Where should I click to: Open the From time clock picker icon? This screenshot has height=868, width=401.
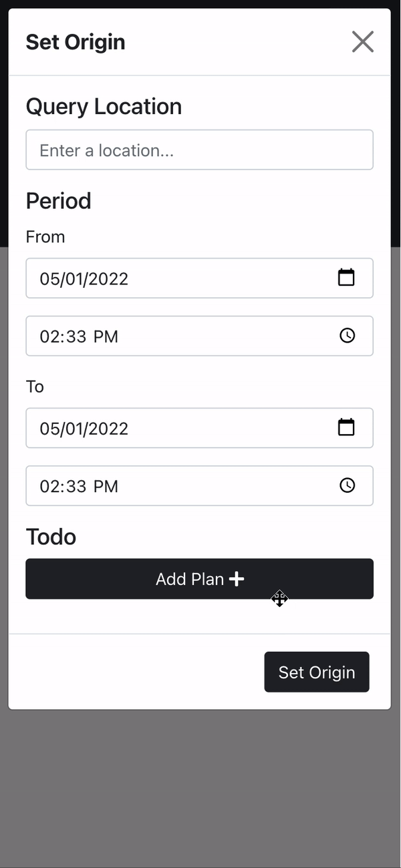(347, 336)
